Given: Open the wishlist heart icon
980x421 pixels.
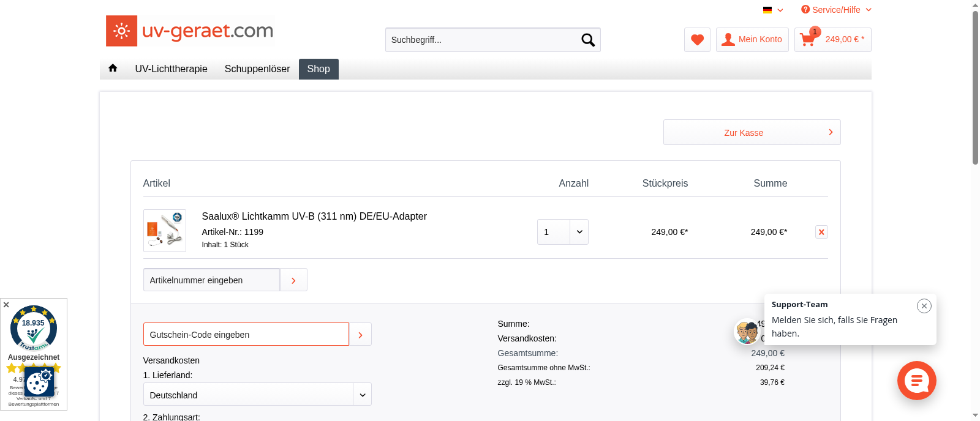Looking at the screenshot, I should click(x=697, y=40).
